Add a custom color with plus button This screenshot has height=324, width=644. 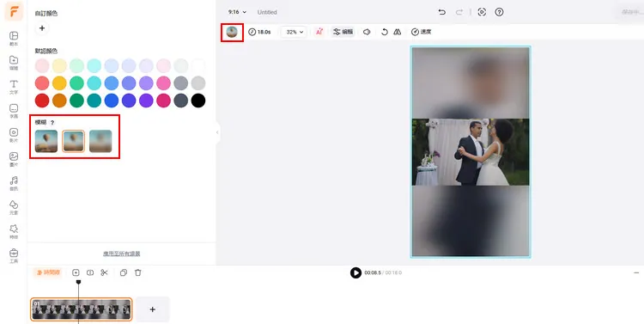click(42, 28)
